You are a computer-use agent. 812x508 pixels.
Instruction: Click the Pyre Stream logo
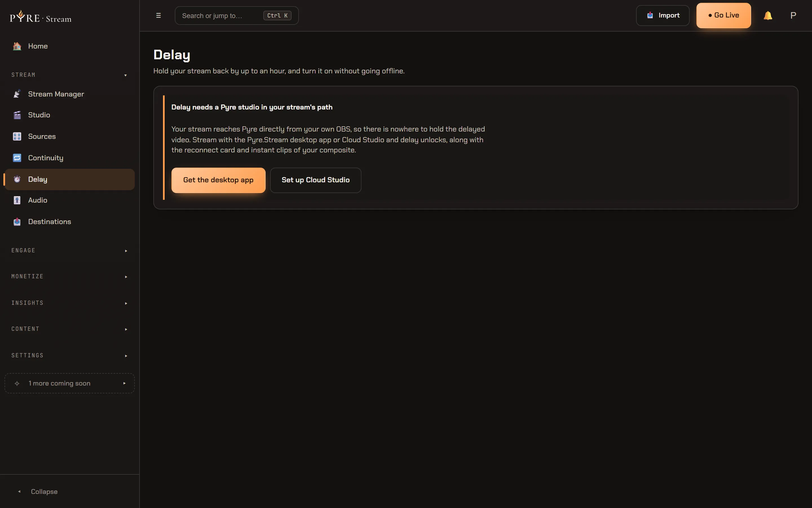41,16
